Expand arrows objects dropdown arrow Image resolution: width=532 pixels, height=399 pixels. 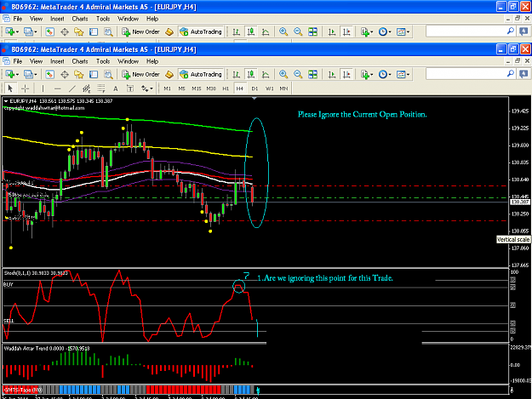tap(152, 88)
